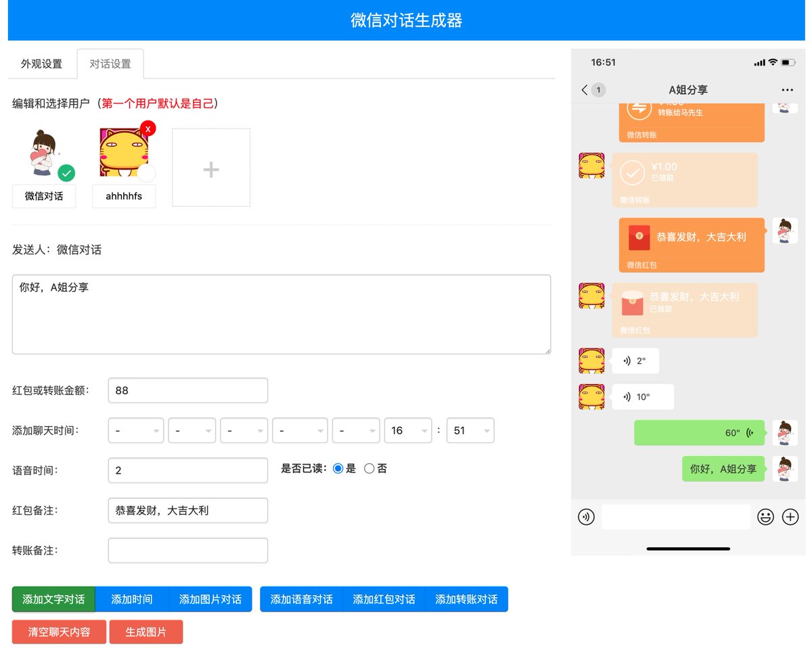
Task: Open the first chat time dropdown
Action: tap(136, 430)
